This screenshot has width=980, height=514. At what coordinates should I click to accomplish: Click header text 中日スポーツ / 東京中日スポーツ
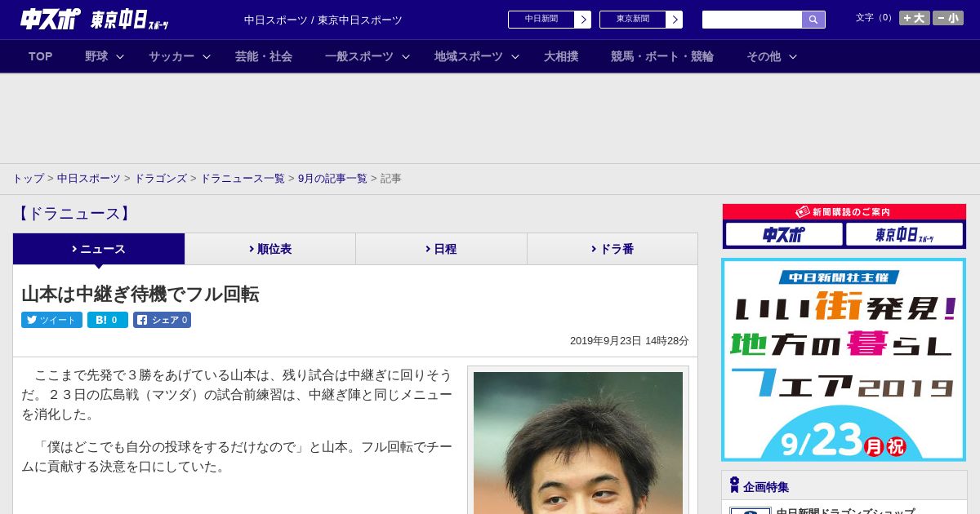[x=323, y=20]
